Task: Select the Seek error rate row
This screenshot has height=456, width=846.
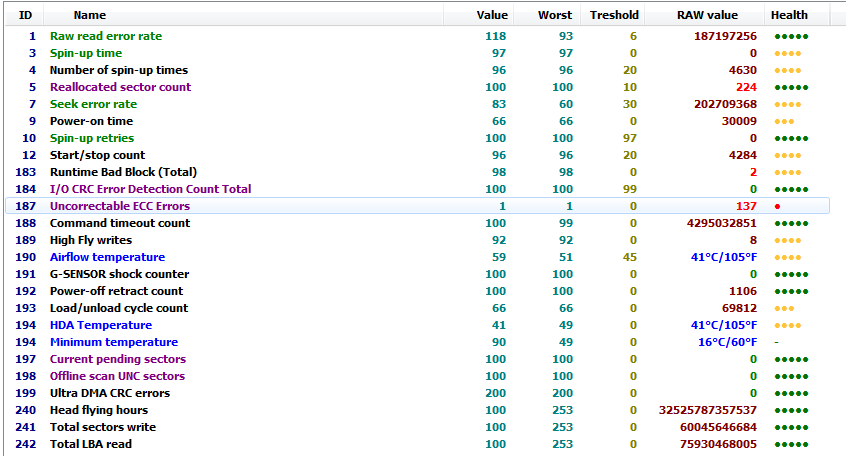Action: click(417, 104)
